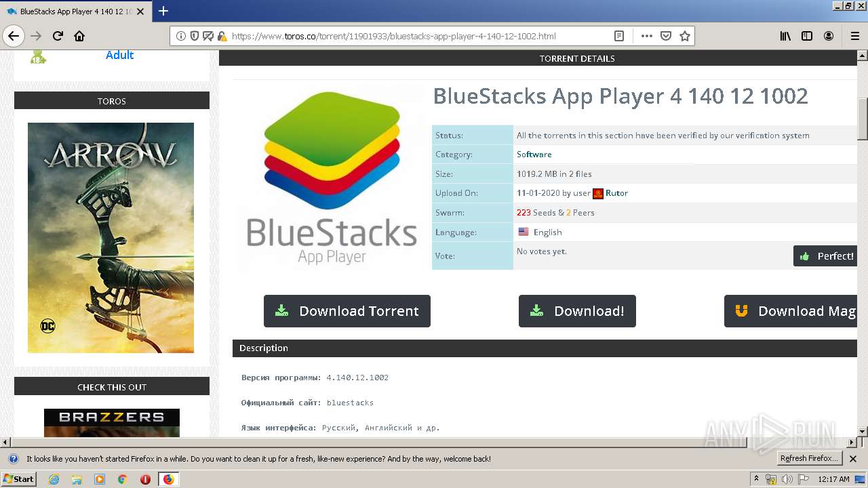
Task: Click the 12:17 AM system clock
Action: pyautogui.click(x=833, y=479)
